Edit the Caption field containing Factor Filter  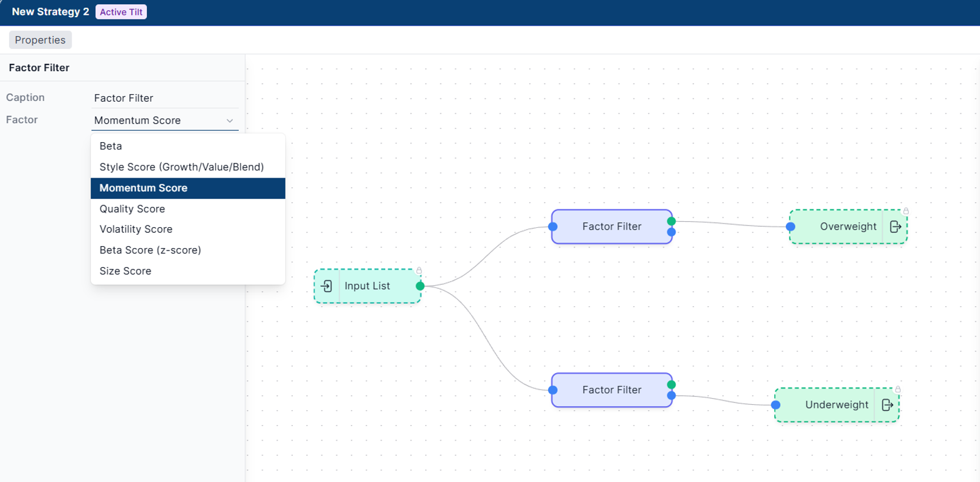165,98
